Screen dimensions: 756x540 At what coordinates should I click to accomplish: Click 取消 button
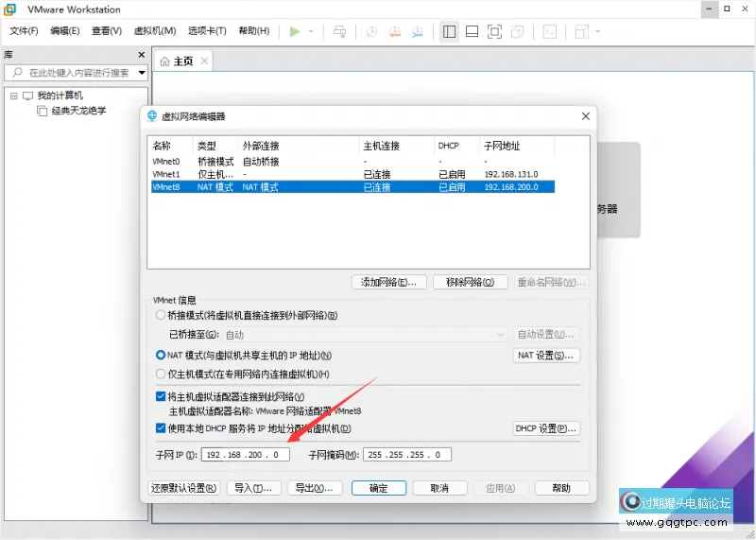click(x=439, y=488)
